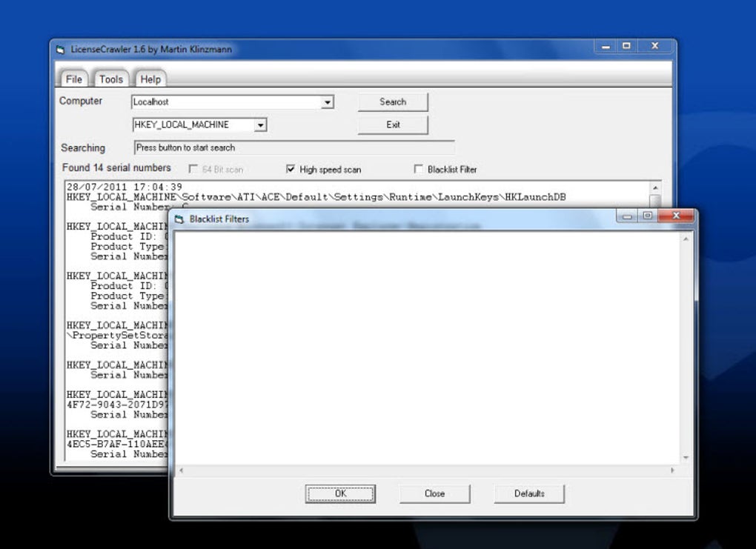Image resolution: width=756 pixels, height=549 pixels.
Task: Click inside the Blacklist Filters text area
Action: [x=427, y=348]
